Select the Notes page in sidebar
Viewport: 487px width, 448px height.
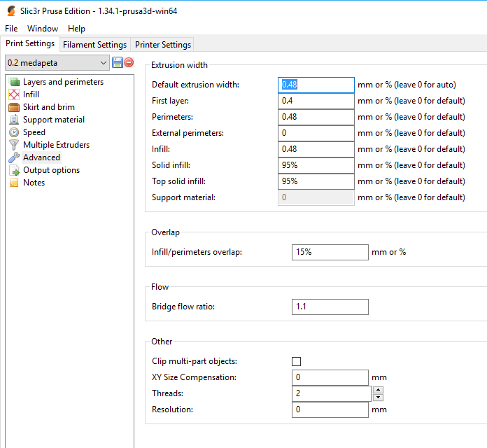[x=34, y=183]
